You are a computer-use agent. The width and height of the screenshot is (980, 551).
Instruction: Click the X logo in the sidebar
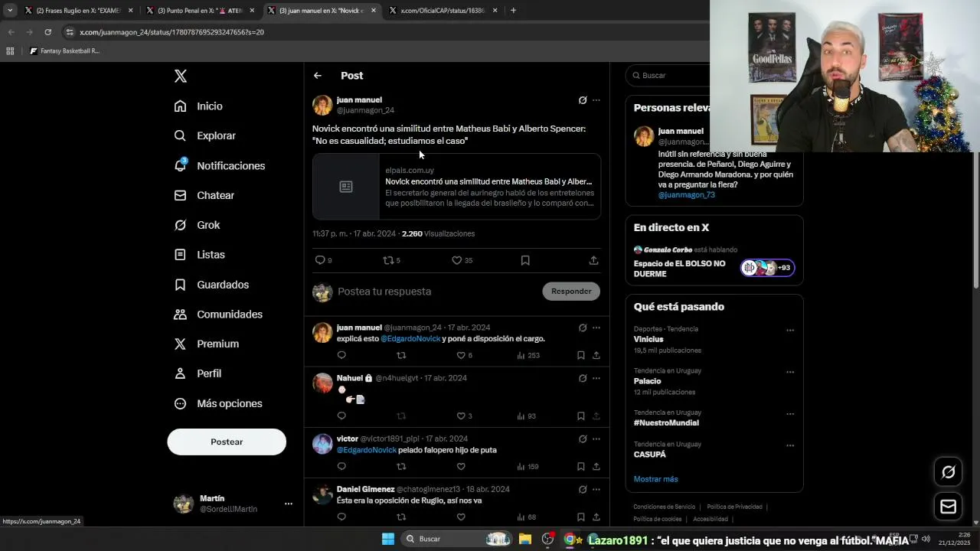pyautogui.click(x=180, y=76)
